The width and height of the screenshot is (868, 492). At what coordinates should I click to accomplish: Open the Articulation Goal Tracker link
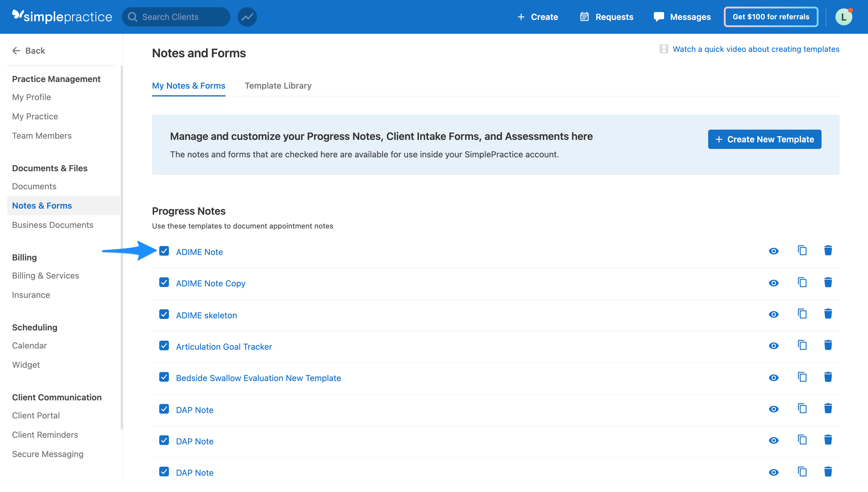pos(224,346)
